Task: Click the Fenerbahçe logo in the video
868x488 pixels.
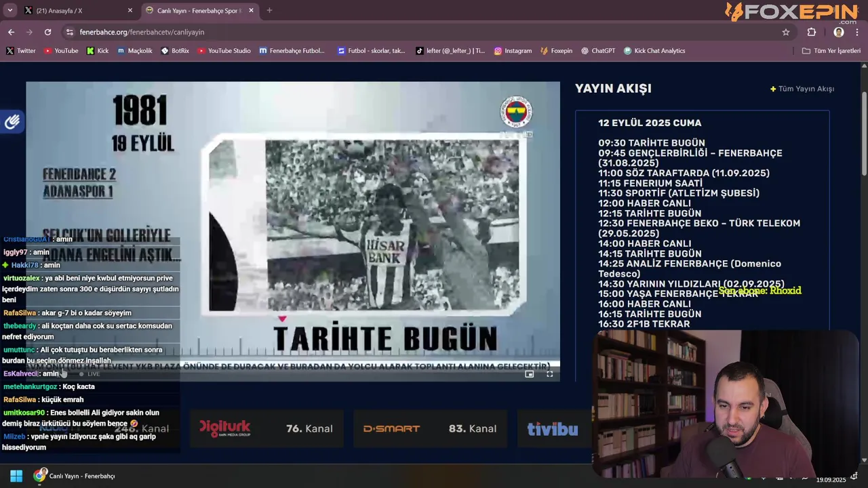Action: click(516, 112)
